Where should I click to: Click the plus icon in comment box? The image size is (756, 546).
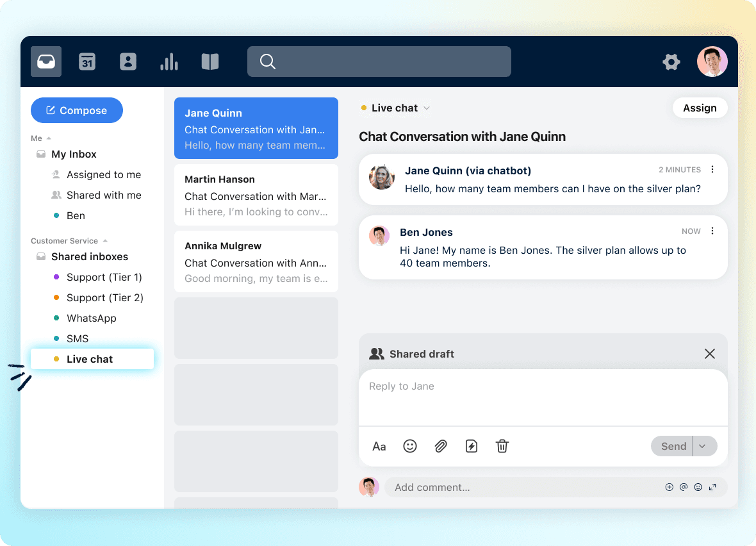pos(670,487)
